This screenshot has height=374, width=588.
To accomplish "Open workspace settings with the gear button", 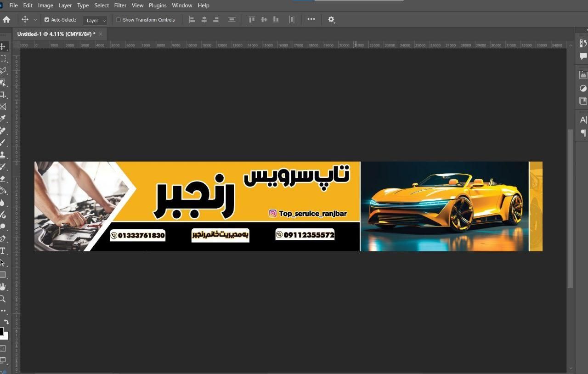I will 331,19.
